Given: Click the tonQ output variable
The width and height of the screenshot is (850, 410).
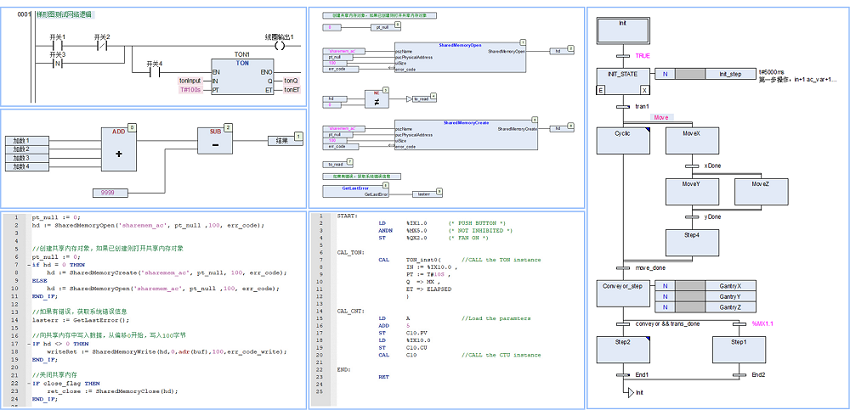Looking at the screenshot, I should click(x=291, y=81).
